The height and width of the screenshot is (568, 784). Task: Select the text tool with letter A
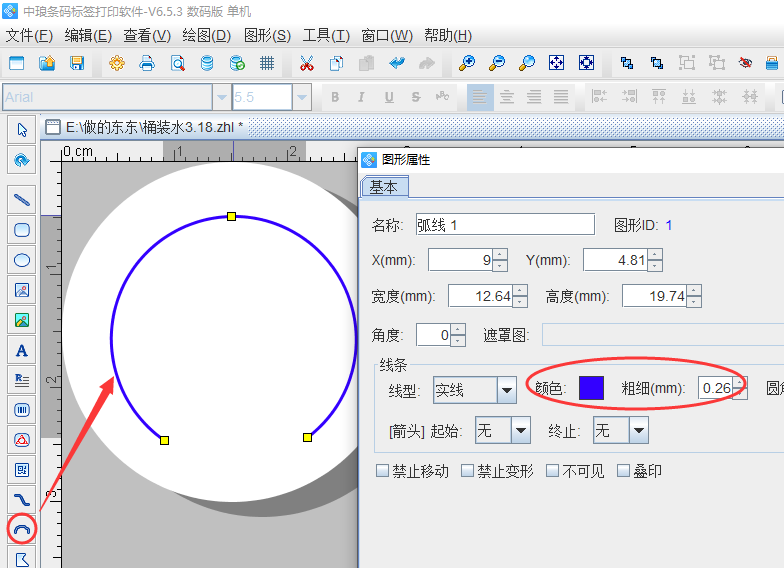click(21, 350)
